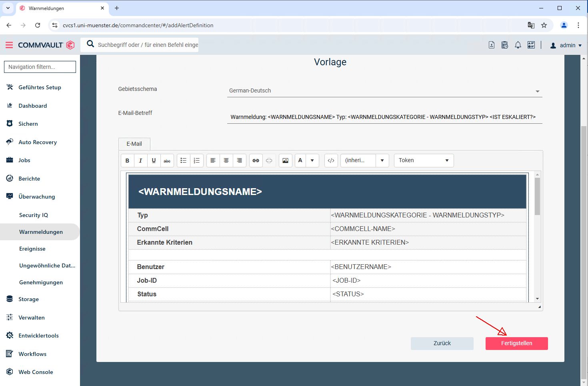Open HTML source view
588x386 pixels.
tap(331, 161)
